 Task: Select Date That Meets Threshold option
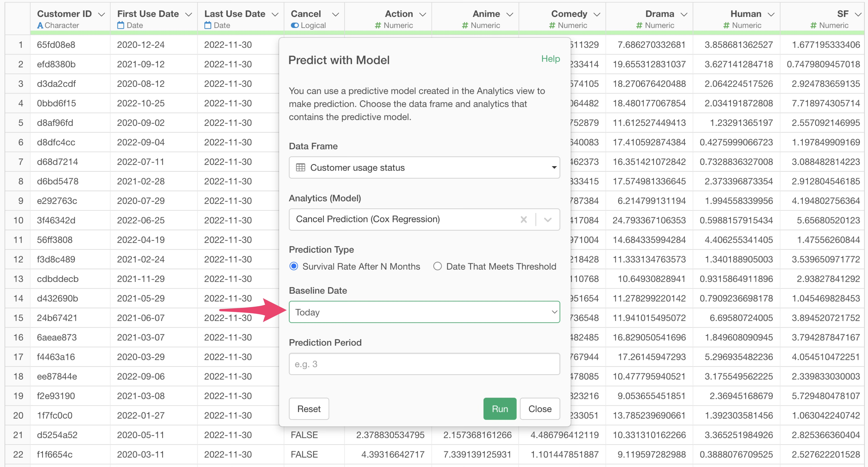[x=437, y=266]
